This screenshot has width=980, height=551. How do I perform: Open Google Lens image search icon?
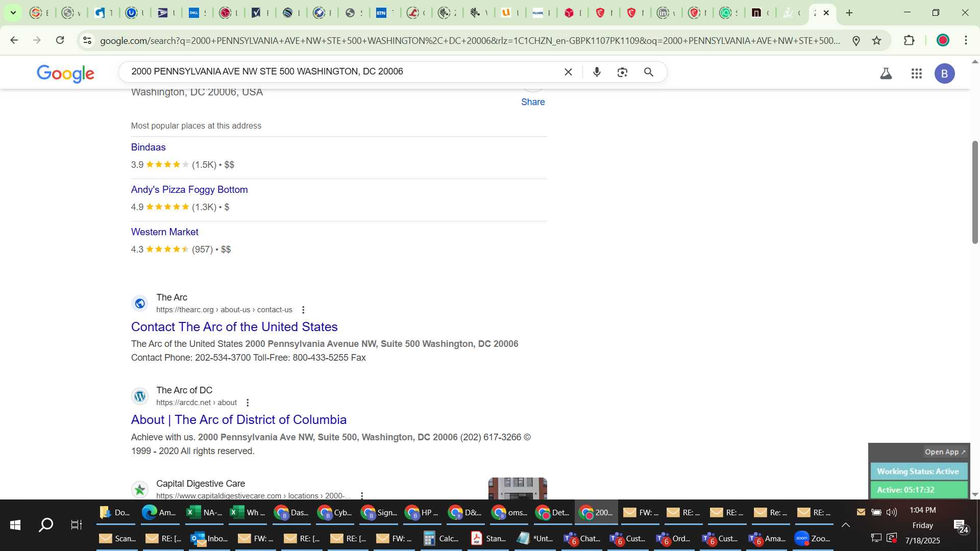622,72
